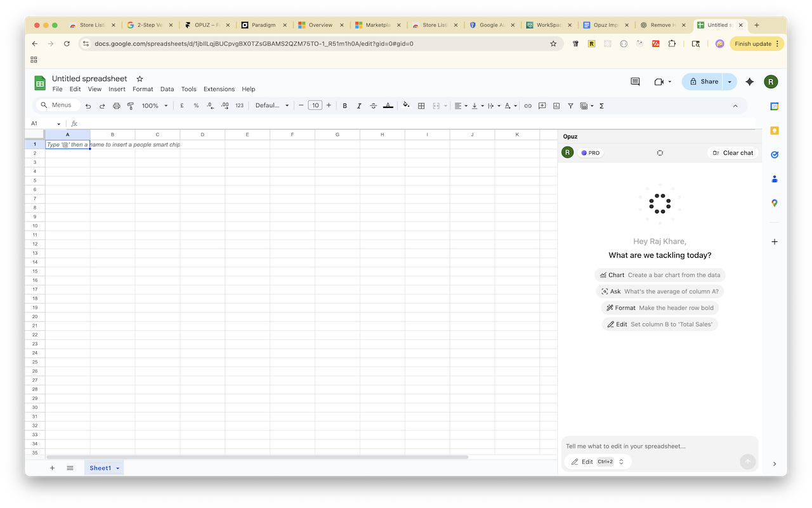Switch to the Sheet1 tab

pos(100,468)
